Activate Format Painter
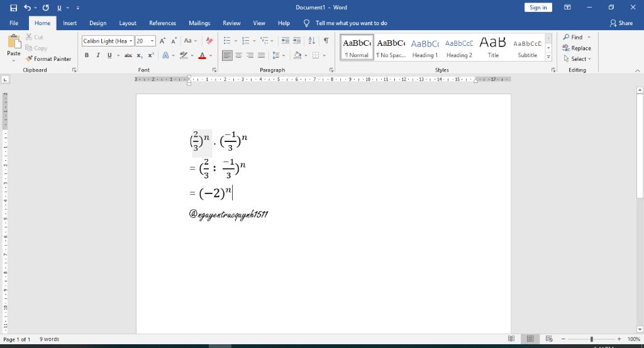The height and width of the screenshot is (348, 644). pyautogui.click(x=48, y=58)
